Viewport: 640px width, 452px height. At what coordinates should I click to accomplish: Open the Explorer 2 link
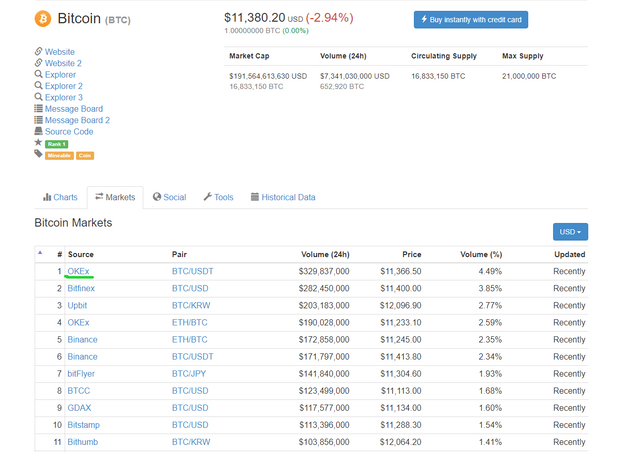click(64, 86)
